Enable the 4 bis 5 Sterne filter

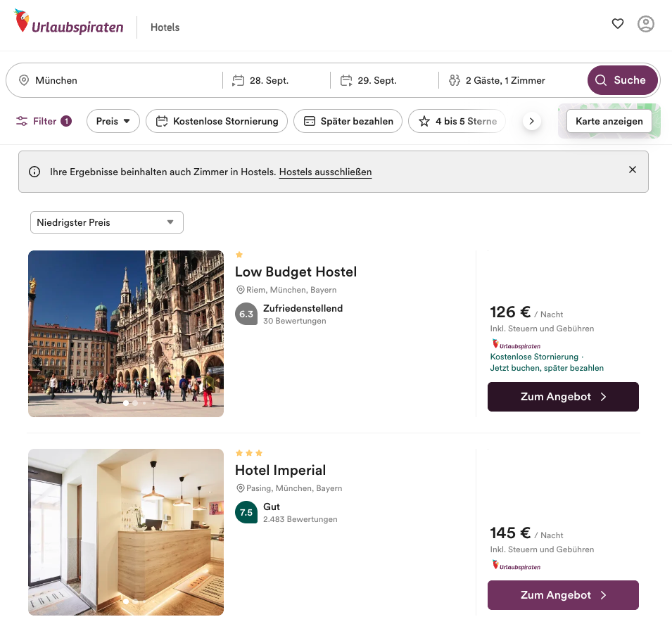[457, 121]
